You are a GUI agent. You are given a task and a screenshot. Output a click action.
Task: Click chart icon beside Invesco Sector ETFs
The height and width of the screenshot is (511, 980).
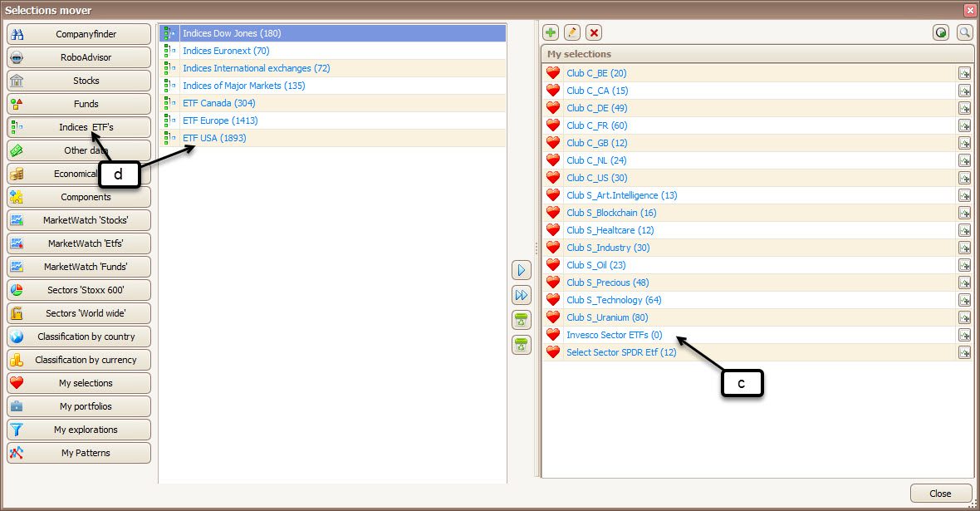964,335
